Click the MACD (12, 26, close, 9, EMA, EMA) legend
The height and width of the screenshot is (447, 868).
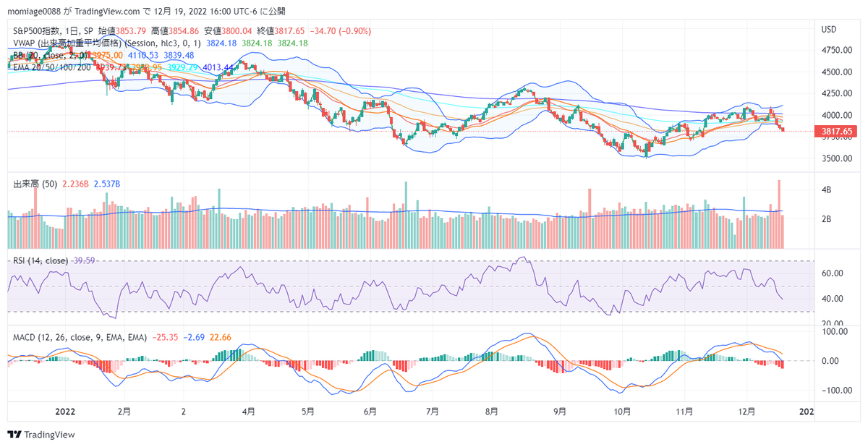[80, 337]
